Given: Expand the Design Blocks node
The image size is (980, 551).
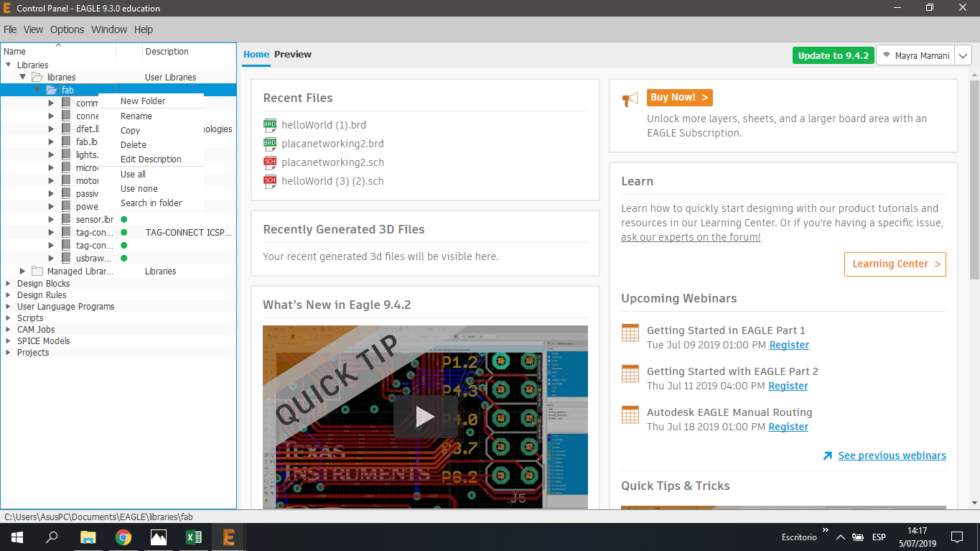Looking at the screenshot, I should 9,283.
